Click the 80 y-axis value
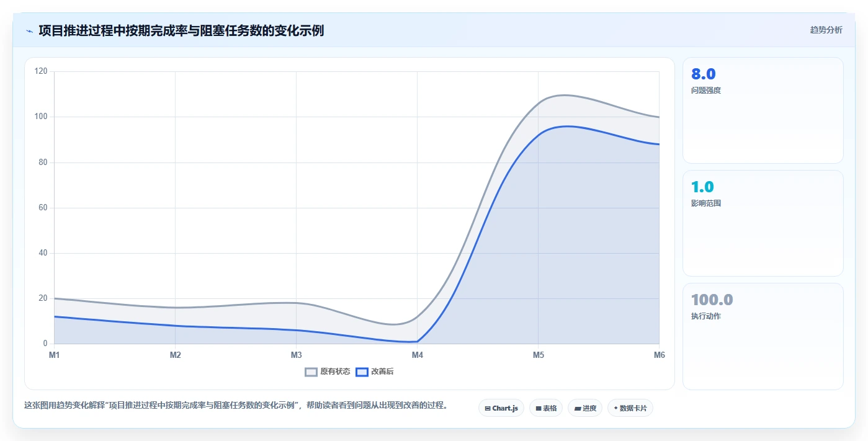 click(x=43, y=163)
